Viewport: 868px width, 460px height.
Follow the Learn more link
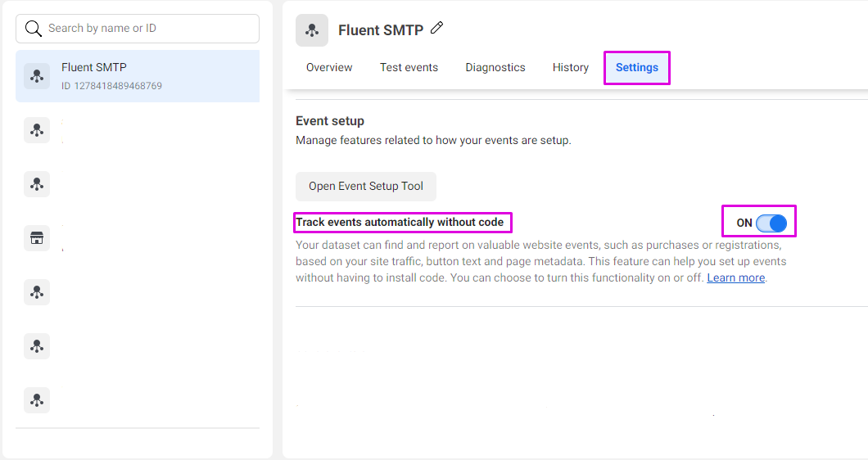[736, 277]
